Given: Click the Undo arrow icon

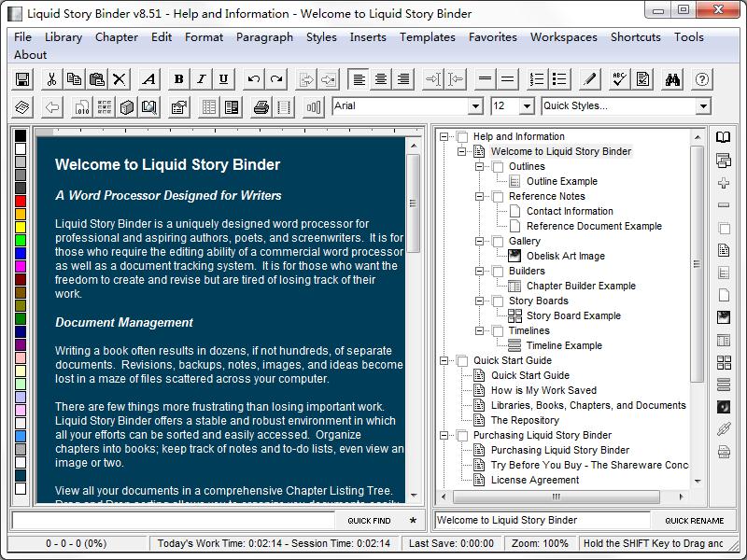Looking at the screenshot, I should pyautogui.click(x=254, y=79).
